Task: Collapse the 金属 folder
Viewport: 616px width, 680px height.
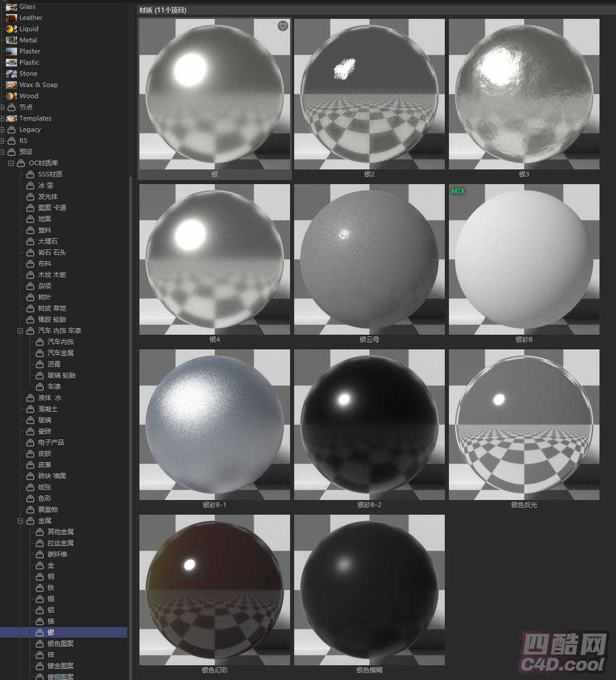Action: click(20, 521)
